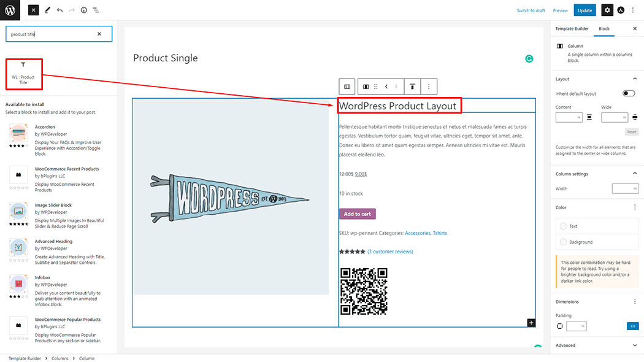Insert the WL Product Title block
This screenshot has height=362, width=644.
23,74
